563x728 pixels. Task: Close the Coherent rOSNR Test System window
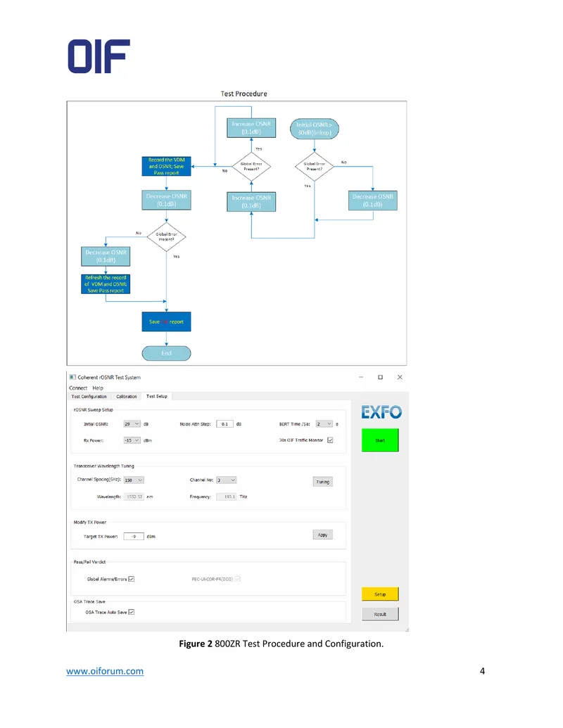click(x=400, y=377)
